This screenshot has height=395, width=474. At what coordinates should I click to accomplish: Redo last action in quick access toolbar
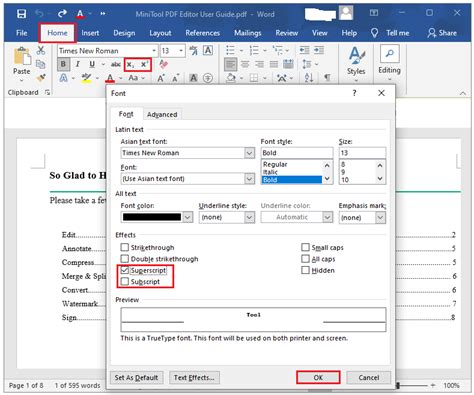click(x=62, y=14)
